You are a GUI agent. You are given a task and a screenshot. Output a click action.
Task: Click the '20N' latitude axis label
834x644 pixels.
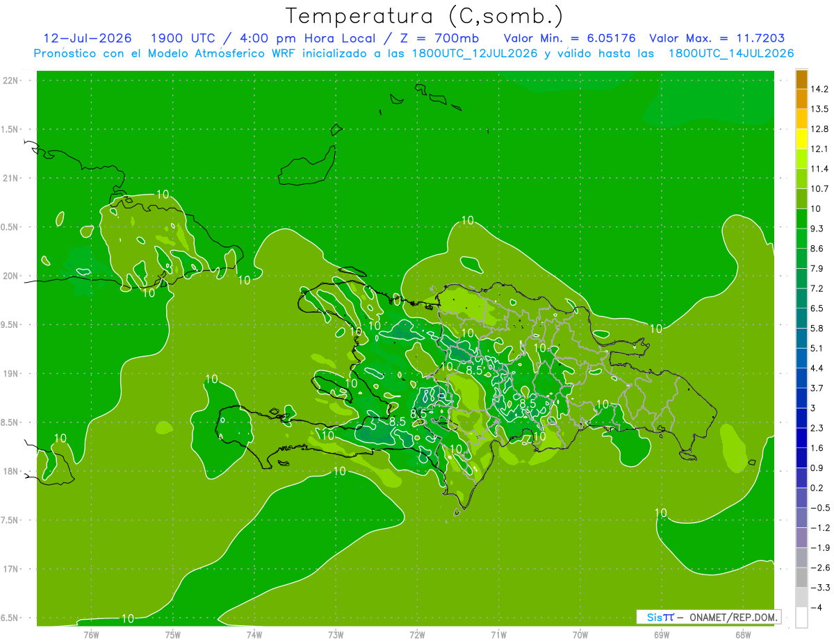(10, 276)
